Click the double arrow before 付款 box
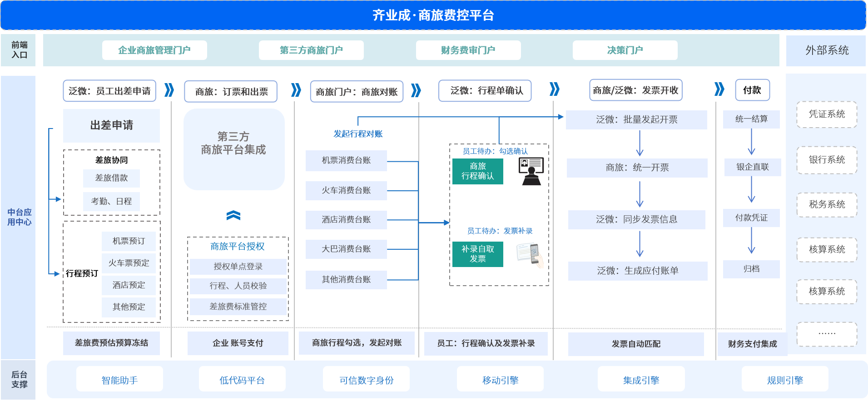The width and height of the screenshot is (868, 401). pyautogui.click(x=719, y=89)
